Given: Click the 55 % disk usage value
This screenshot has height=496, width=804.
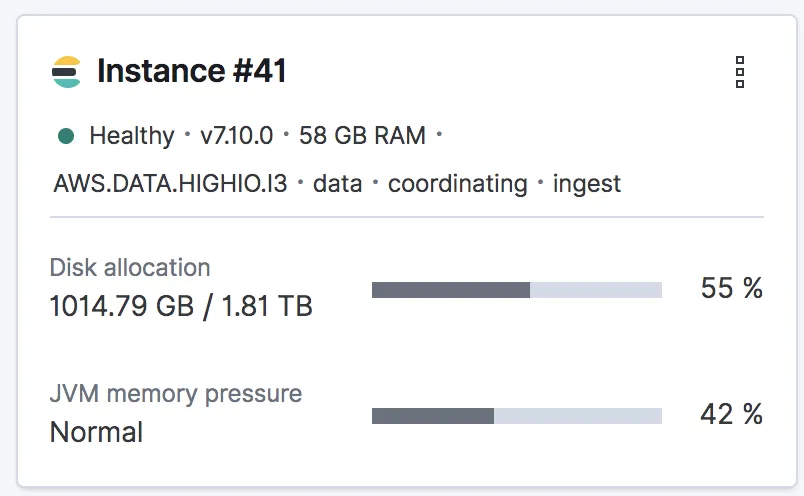Looking at the screenshot, I should (731, 289).
